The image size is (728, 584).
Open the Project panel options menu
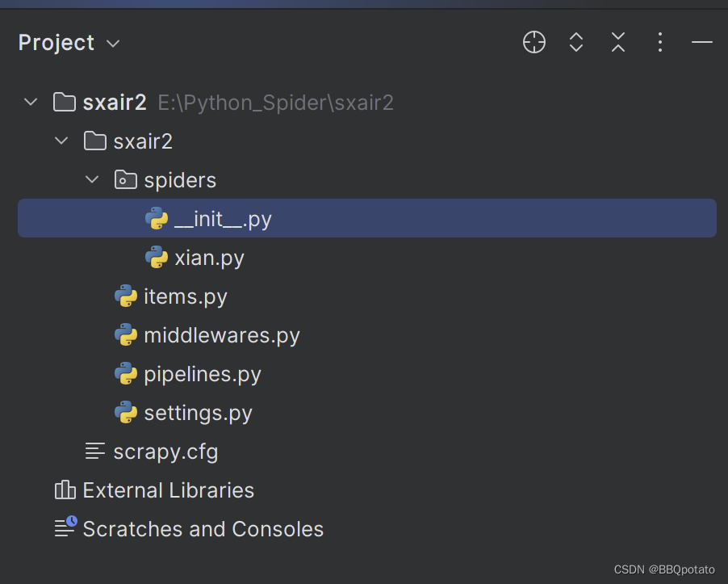coord(660,43)
